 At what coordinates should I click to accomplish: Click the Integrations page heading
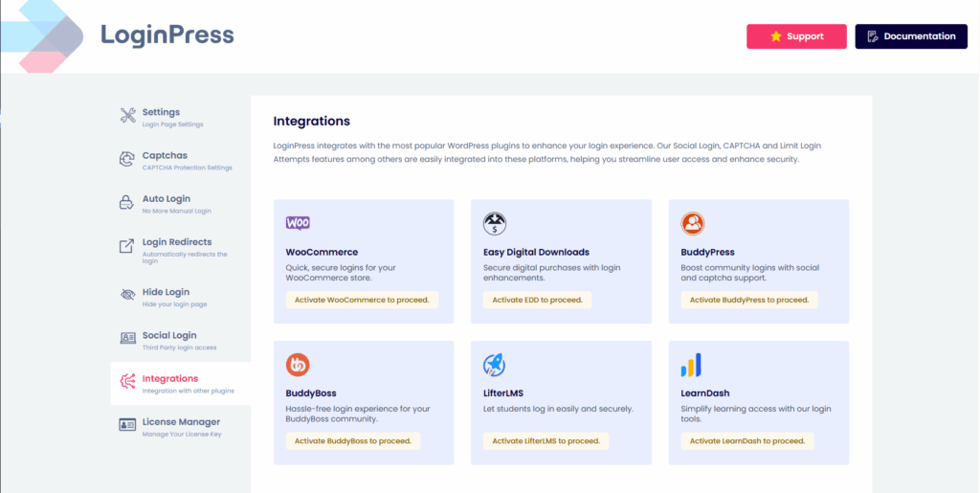[312, 122]
